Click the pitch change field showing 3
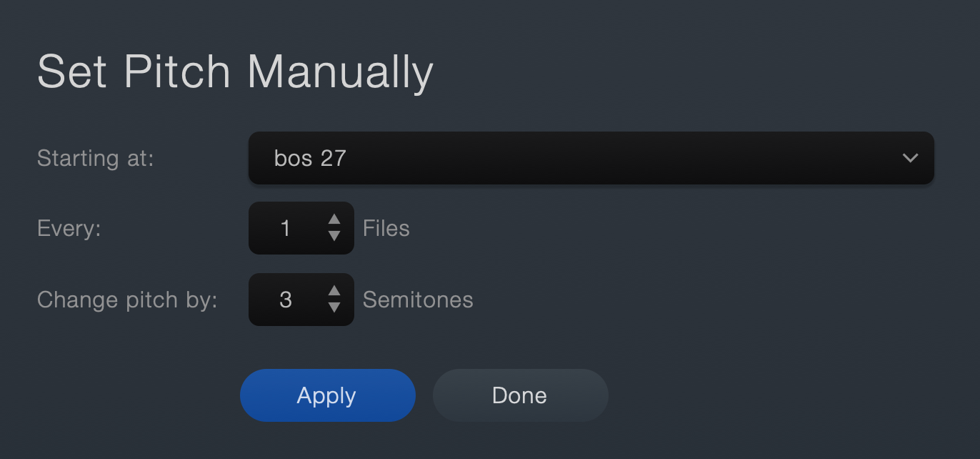The image size is (980, 459). coord(286,300)
